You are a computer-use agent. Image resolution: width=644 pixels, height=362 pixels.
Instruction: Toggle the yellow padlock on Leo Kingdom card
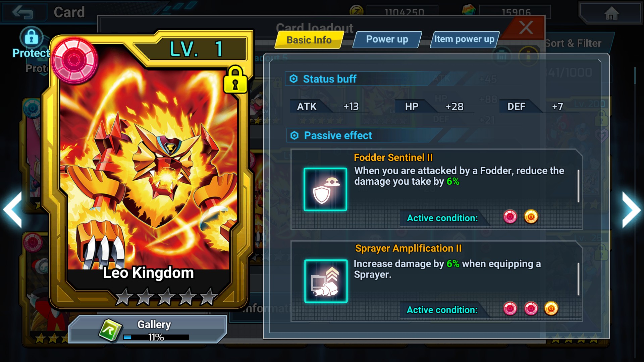click(x=235, y=80)
